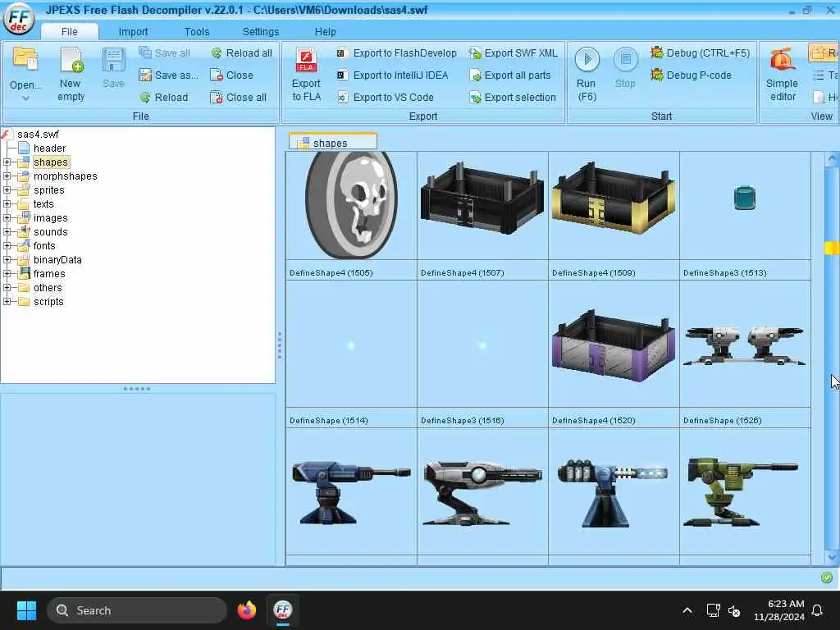Export to FlashDevelop
Screen dimensions: 840x630
click(396, 52)
